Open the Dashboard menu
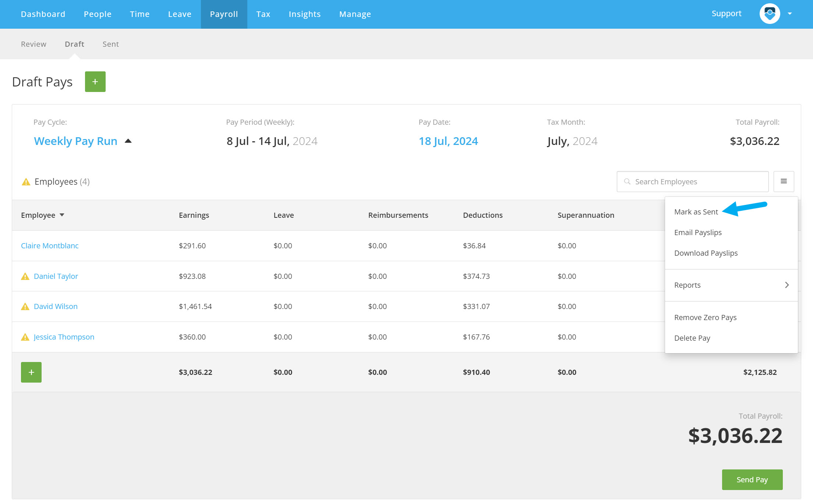 click(x=43, y=14)
